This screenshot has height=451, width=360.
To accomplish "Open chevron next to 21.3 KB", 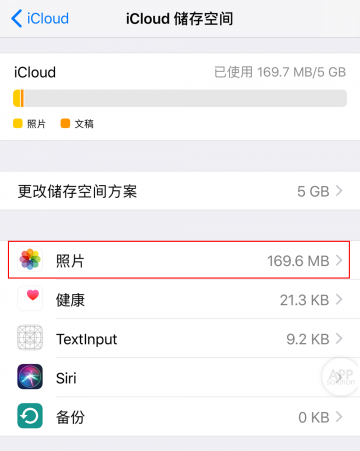I will click(339, 299).
